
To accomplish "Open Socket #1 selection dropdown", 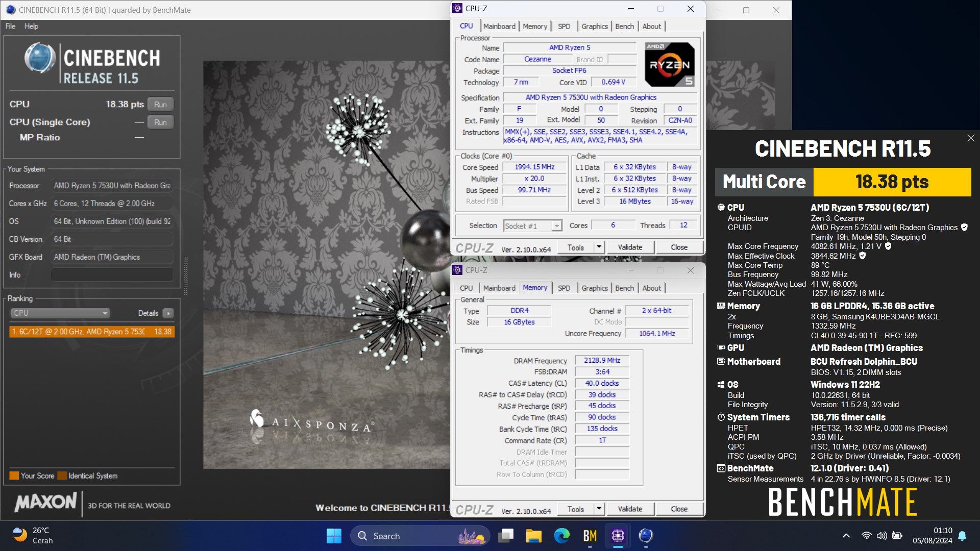I will pyautogui.click(x=532, y=226).
